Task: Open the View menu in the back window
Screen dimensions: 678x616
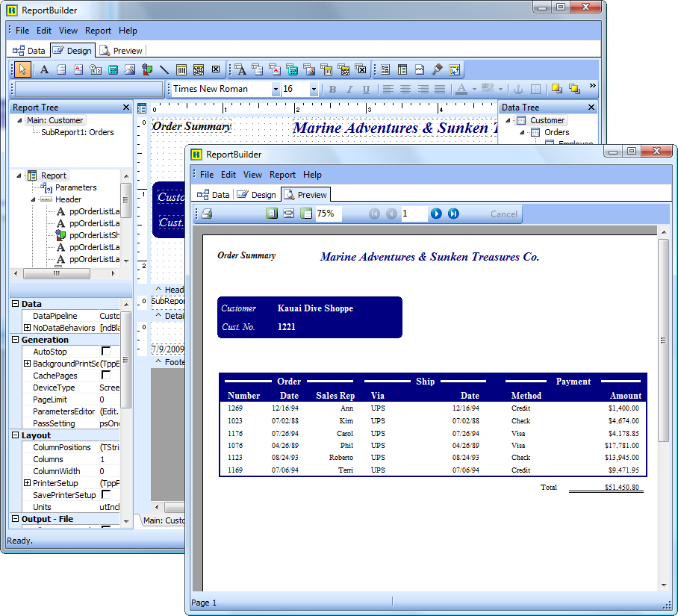Action: [68, 31]
